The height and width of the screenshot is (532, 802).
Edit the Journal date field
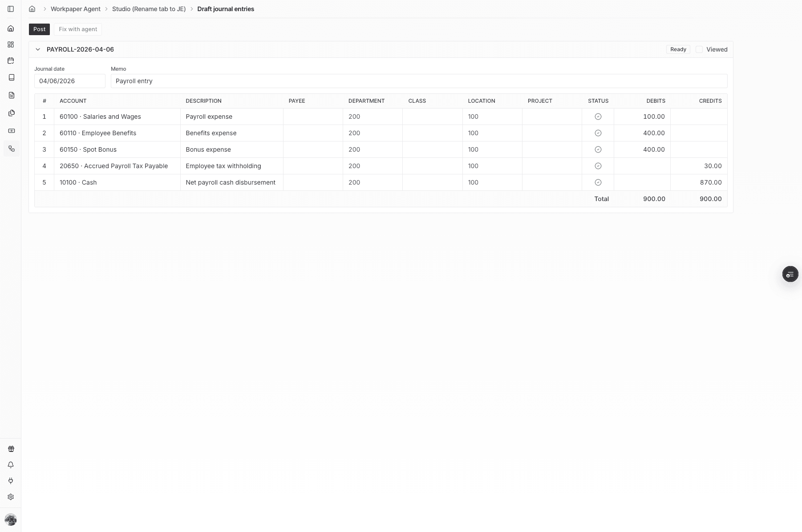tap(70, 81)
